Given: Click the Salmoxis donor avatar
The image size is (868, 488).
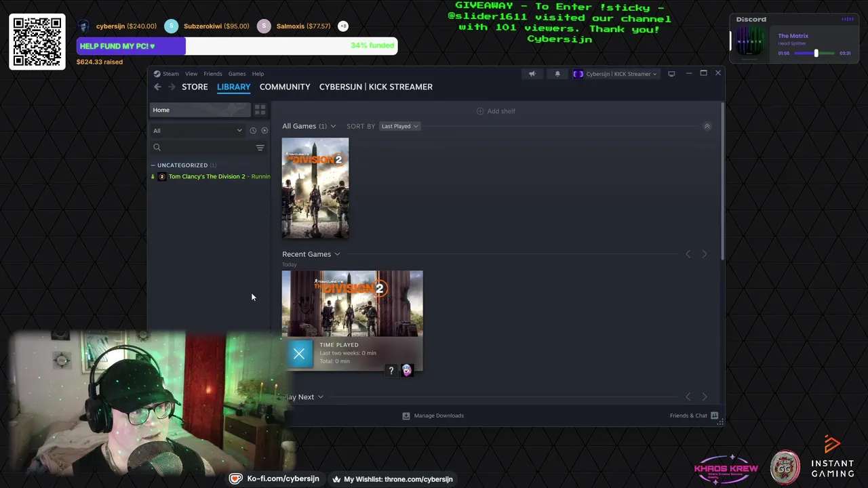Looking at the screenshot, I should point(264,26).
